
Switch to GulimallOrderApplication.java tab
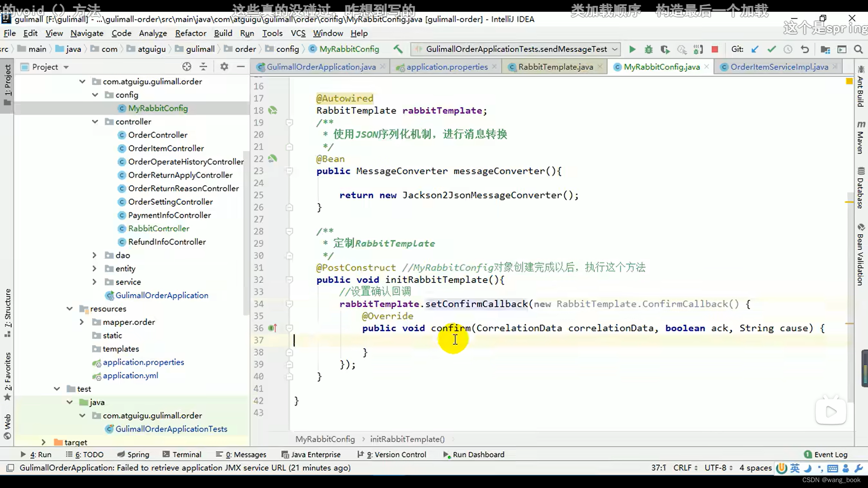(x=321, y=67)
